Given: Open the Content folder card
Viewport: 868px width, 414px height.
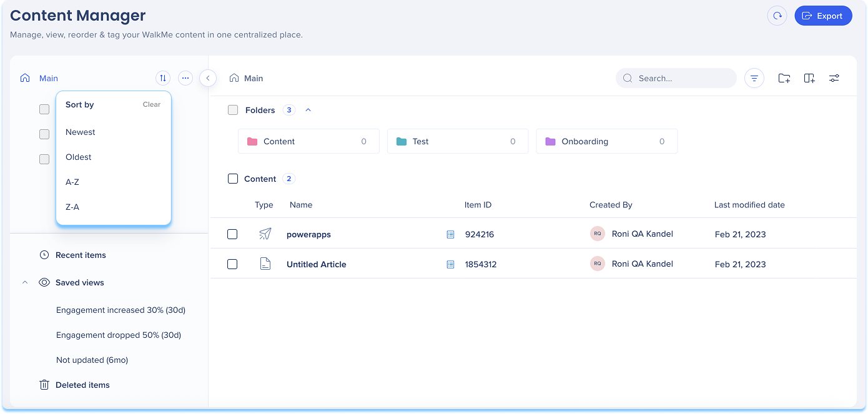Looking at the screenshot, I should pos(308,142).
